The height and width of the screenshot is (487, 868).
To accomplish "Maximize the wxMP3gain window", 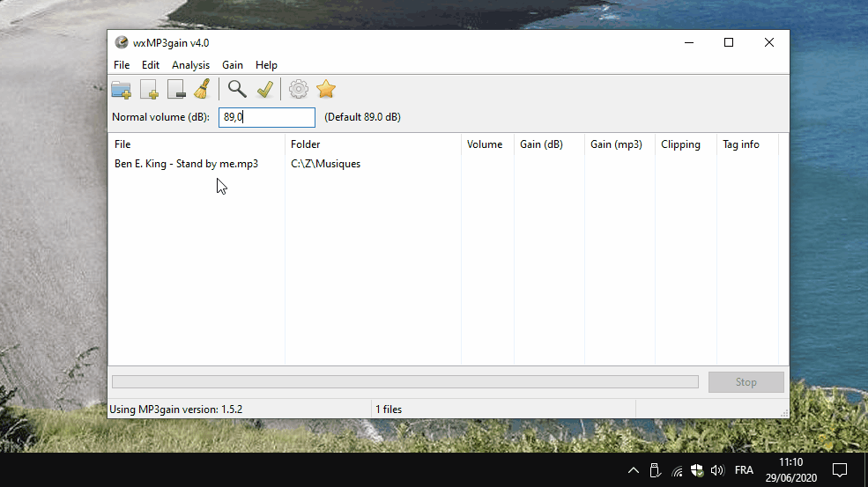I will click(729, 42).
